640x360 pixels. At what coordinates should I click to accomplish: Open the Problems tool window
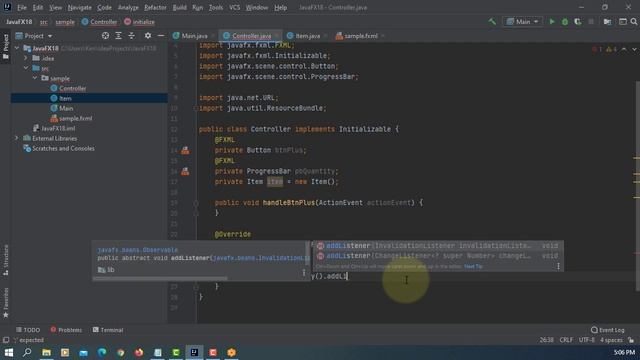click(x=66, y=330)
